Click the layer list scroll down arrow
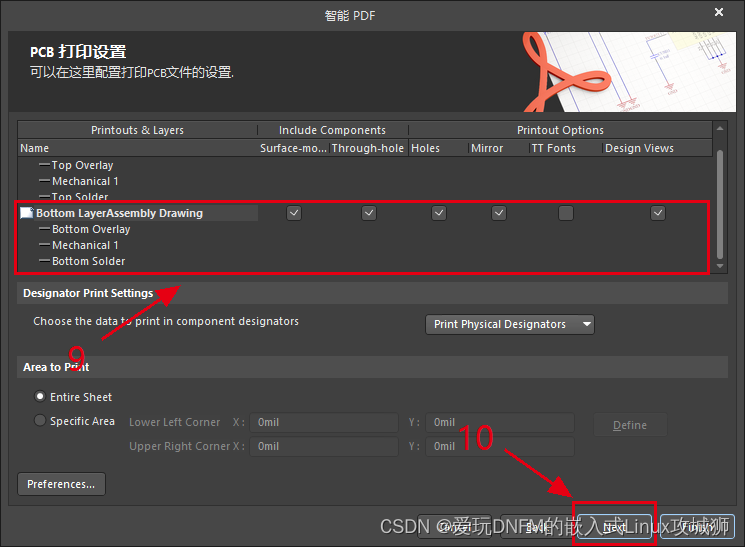Image resolution: width=745 pixels, height=547 pixels. 720,266
